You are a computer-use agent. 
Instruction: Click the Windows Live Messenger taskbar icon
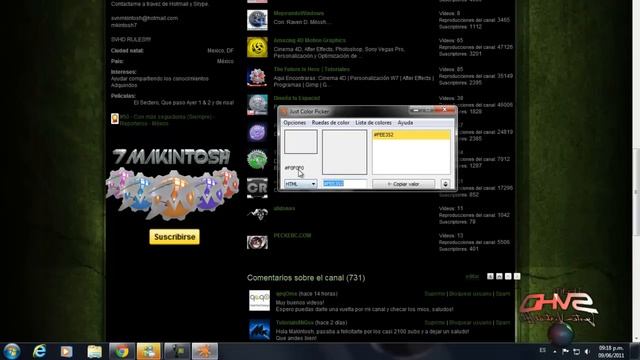pos(149,351)
